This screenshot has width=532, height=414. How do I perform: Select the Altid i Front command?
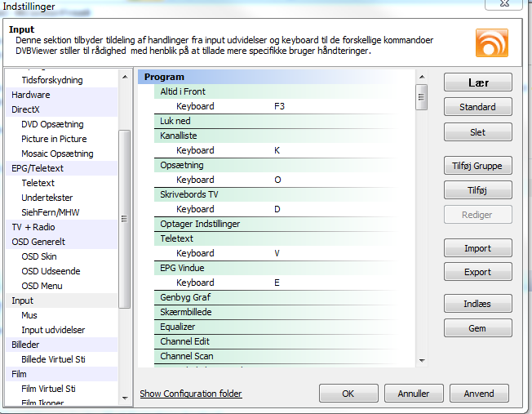[284, 91]
